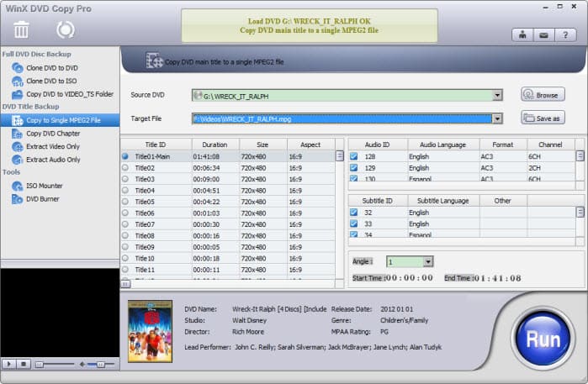Viewport: 588px width, 384px height.
Task: Click the Copy DVD Chapter icon
Action: tap(18, 134)
